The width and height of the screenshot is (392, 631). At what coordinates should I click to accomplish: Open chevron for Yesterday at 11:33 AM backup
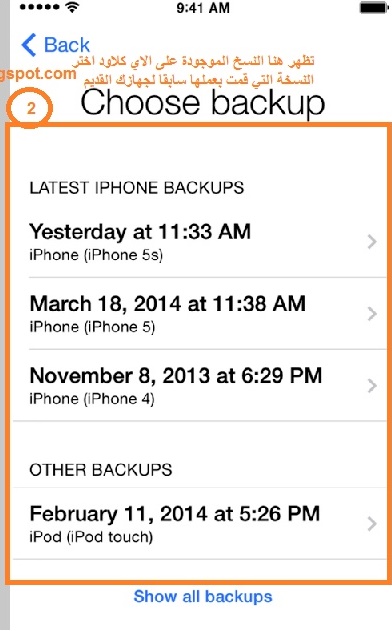pyautogui.click(x=372, y=242)
